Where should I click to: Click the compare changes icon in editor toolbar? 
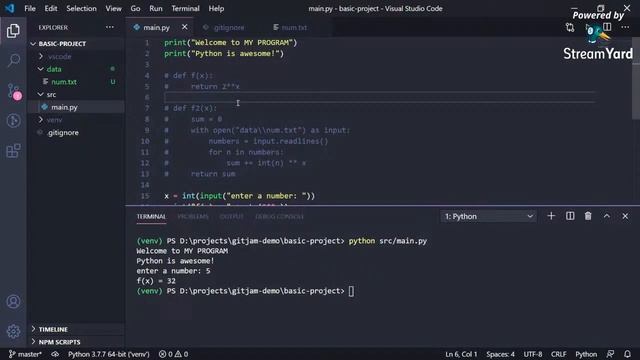pos(570,27)
